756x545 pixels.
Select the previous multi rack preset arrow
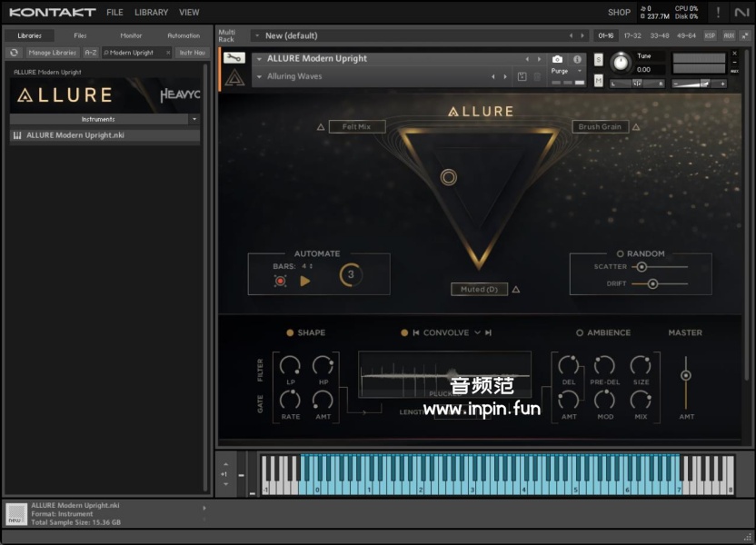[571, 35]
